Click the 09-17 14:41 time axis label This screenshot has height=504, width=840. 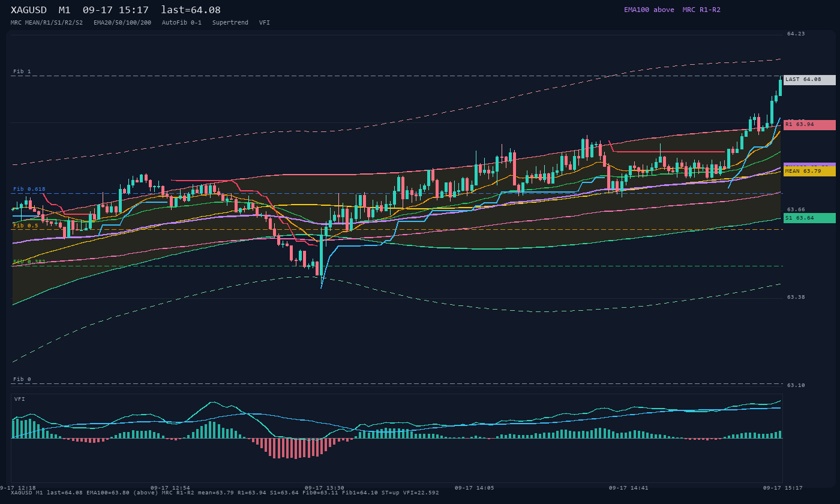(x=628, y=488)
